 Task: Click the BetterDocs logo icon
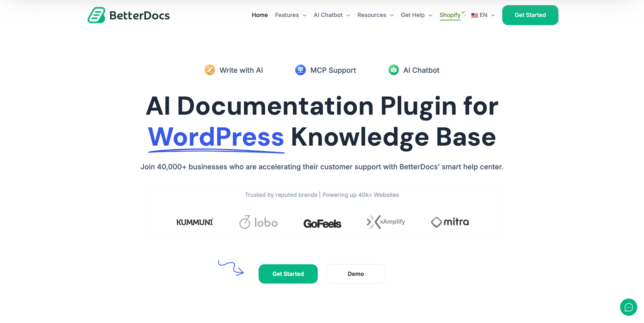tap(96, 15)
